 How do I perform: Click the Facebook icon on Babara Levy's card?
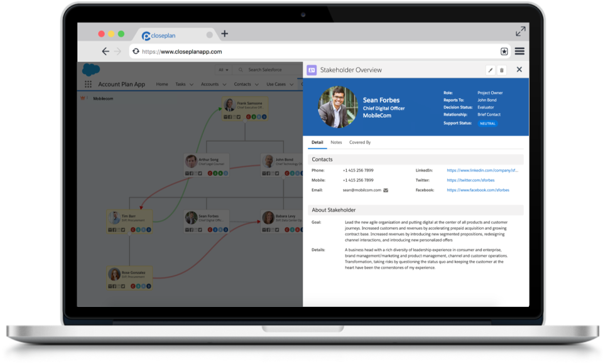point(268,230)
